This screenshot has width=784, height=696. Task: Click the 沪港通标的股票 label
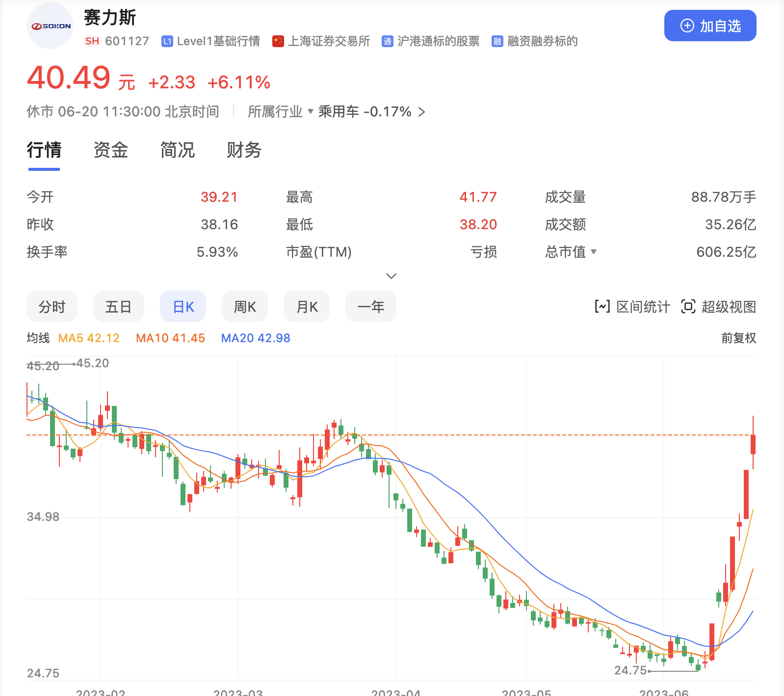click(x=439, y=41)
